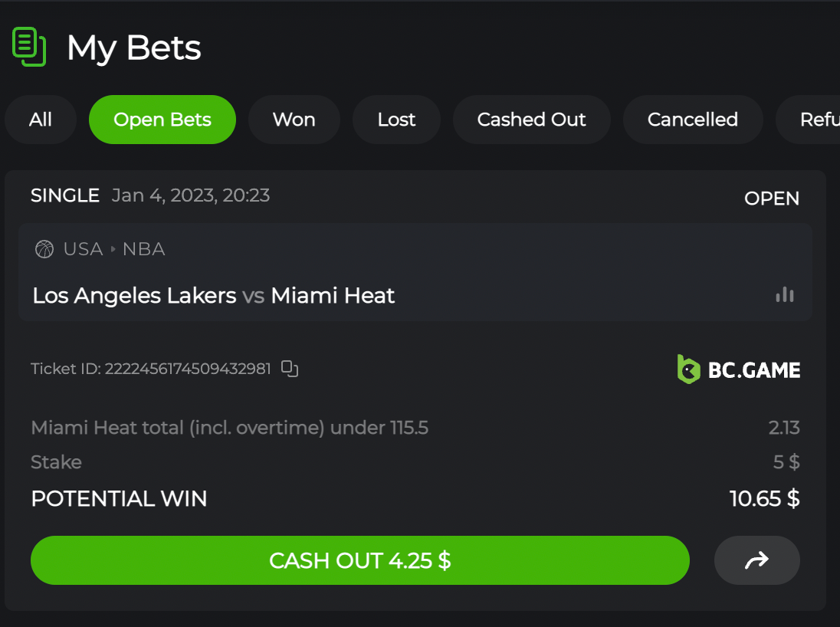The image size is (840, 627).
Task: Select the Cancelled bets tab
Action: point(692,120)
